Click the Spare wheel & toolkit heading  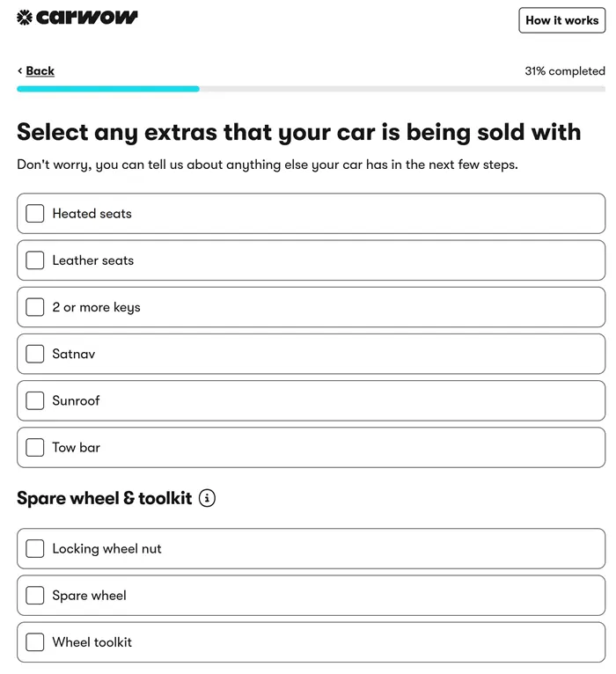coord(105,498)
